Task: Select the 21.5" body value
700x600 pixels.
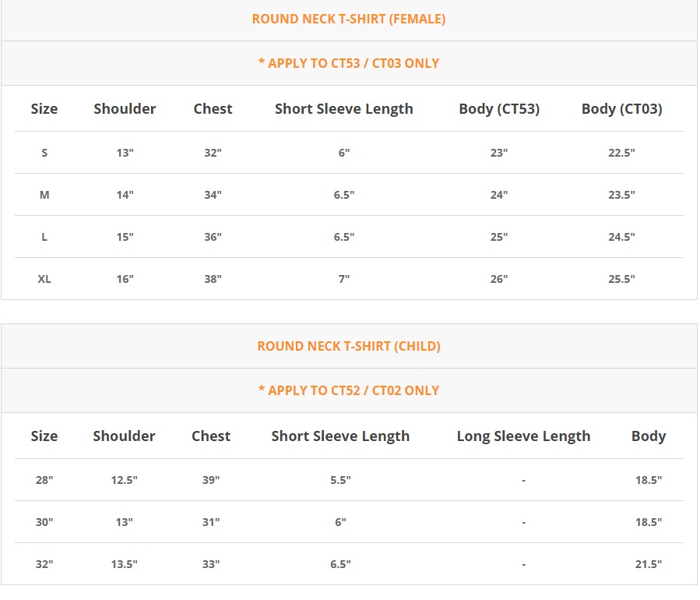Action: 648,564
